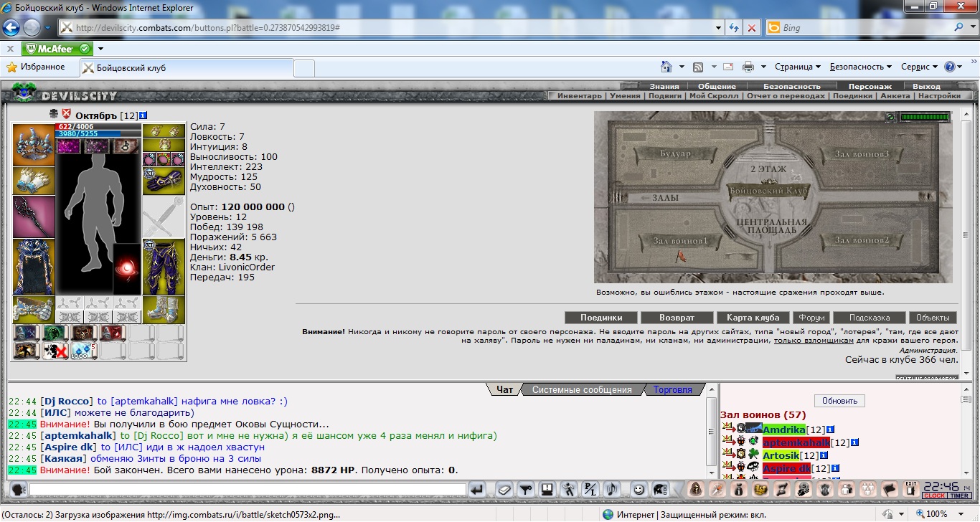Click the chat message input field

tap(248, 490)
